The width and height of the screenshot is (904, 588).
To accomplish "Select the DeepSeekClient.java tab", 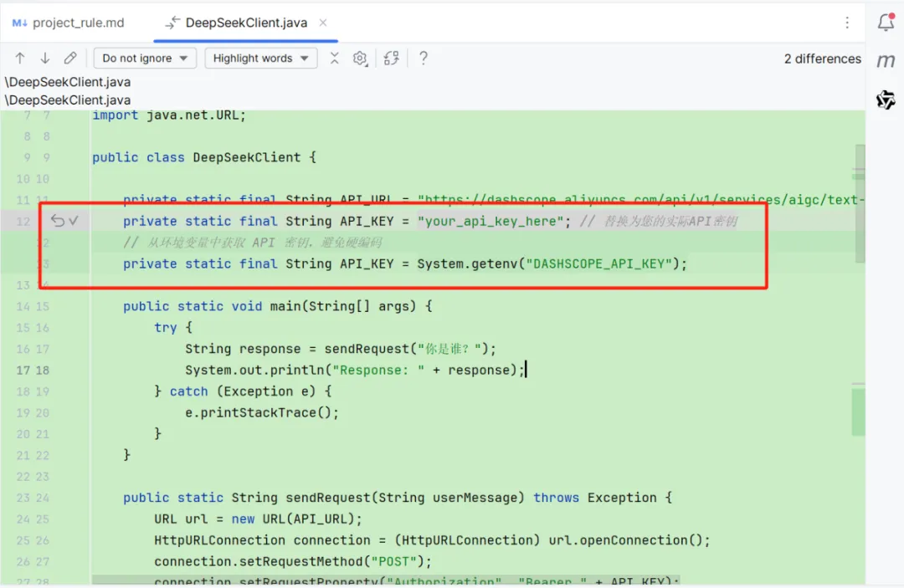I will point(236,23).
